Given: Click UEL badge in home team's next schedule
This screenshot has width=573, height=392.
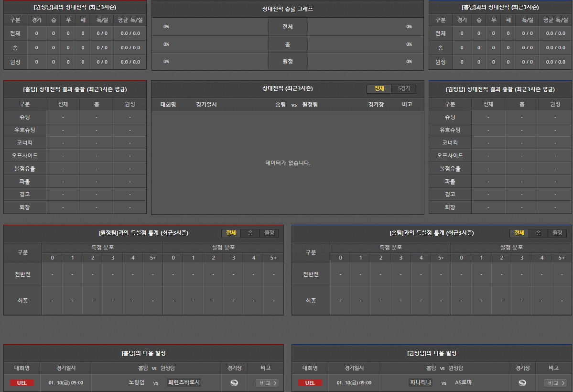Looking at the screenshot, I should [x=22, y=383].
